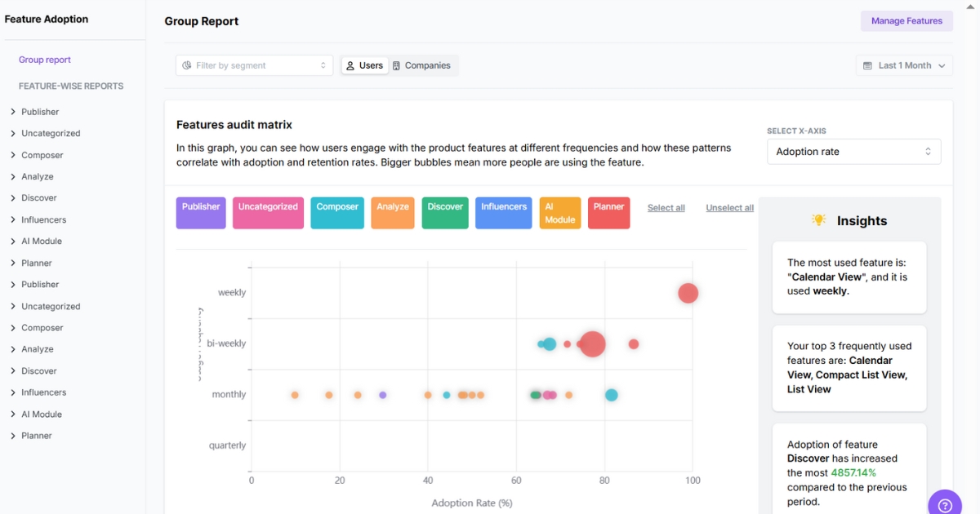This screenshot has height=514, width=980.
Task: Click the segment icon inside the filter box
Action: [x=186, y=64]
